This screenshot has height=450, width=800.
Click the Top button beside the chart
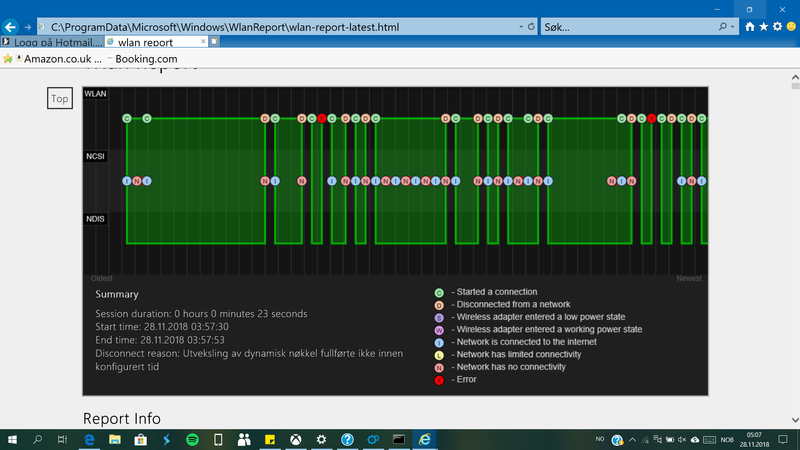pyautogui.click(x=60, y=98)
